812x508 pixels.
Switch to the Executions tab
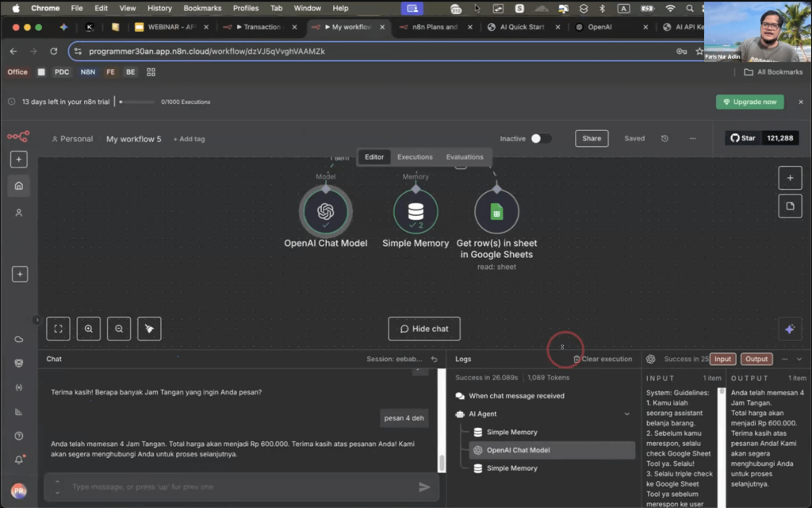tap(415, 157)
